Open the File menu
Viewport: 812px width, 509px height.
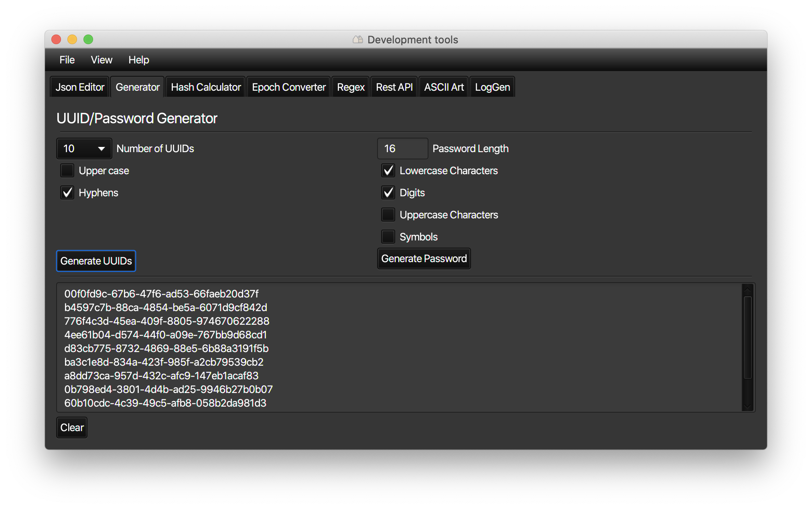pos(67,60)
